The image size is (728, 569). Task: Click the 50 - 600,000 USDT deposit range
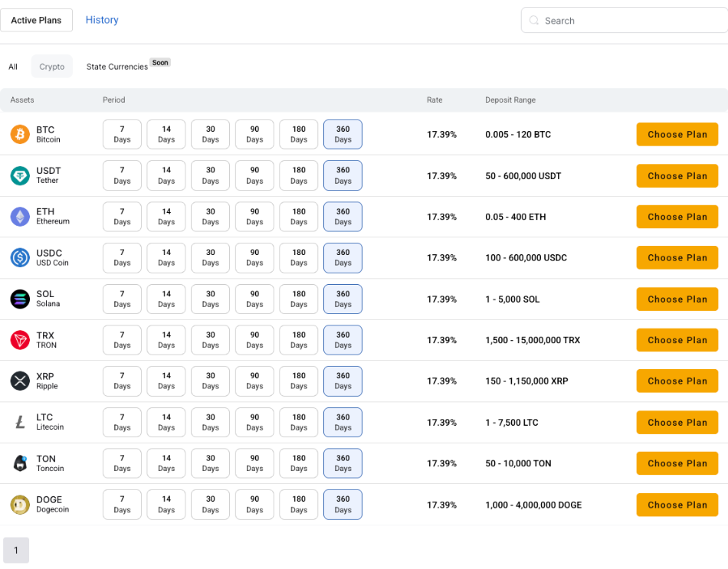(523, 176)
